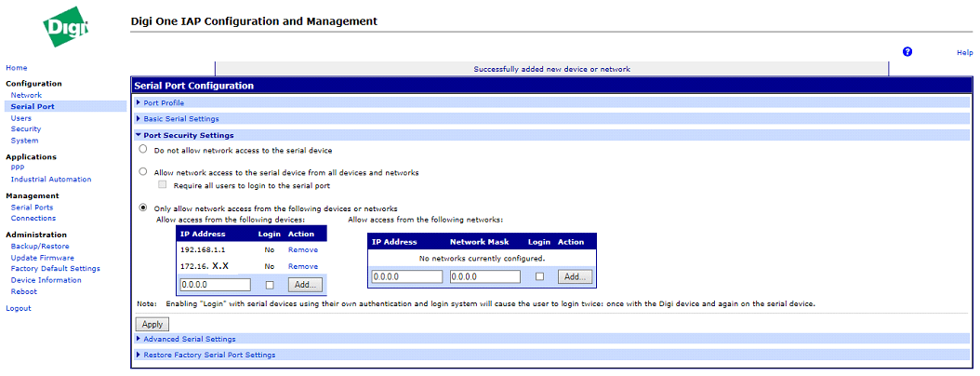The image size is (980, 376).
Task: Open Device Information page
Action: tap(46, 280)
